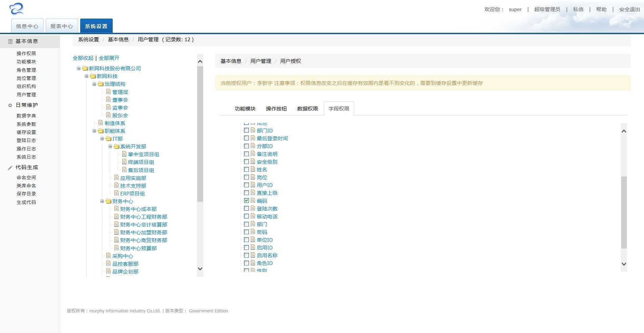Image resolution: width=644 pixels, height=333 pixels.
Task: Open 帮助 in the header
Action: 601,9
